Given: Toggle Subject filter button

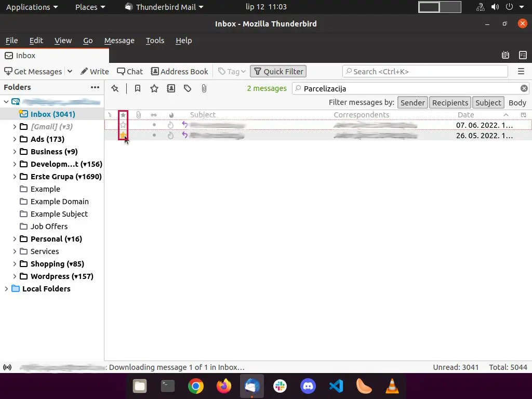Looking at the screenshot, I should [488, 103].
